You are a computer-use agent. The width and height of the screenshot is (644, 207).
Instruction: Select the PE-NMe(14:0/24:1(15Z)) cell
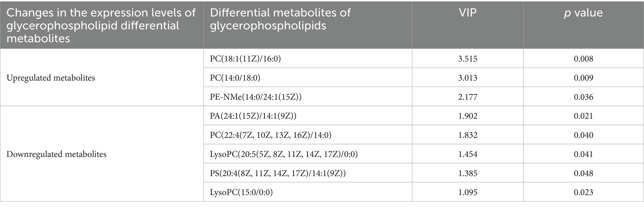tap(256, 97)
